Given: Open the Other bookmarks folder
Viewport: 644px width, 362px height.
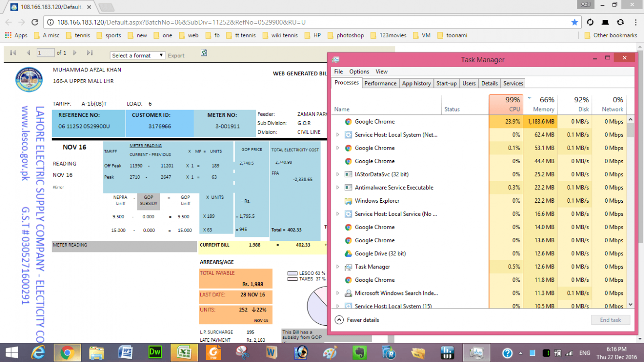Looking at the screenshot, I should 611,35.
